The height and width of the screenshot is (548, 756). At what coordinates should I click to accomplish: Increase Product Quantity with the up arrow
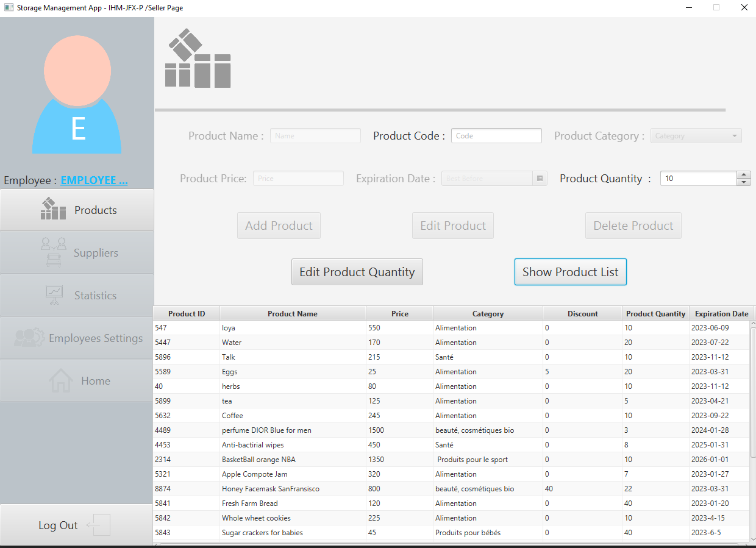pos(743,174)
